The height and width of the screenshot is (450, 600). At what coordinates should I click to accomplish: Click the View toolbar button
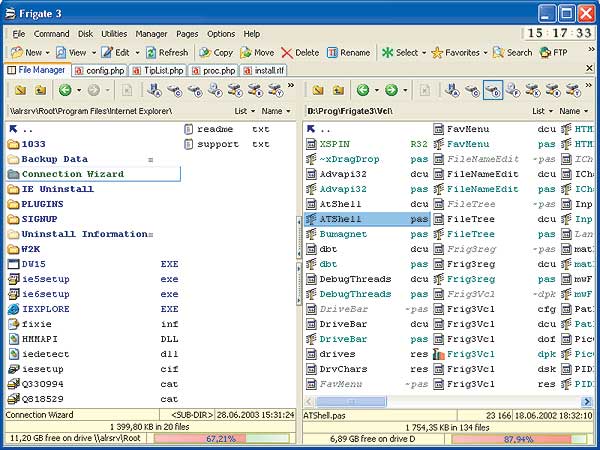click(x=71, y=52)
